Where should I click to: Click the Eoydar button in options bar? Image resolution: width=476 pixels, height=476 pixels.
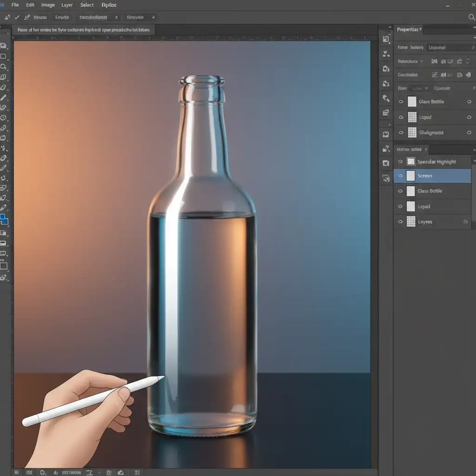62,17
